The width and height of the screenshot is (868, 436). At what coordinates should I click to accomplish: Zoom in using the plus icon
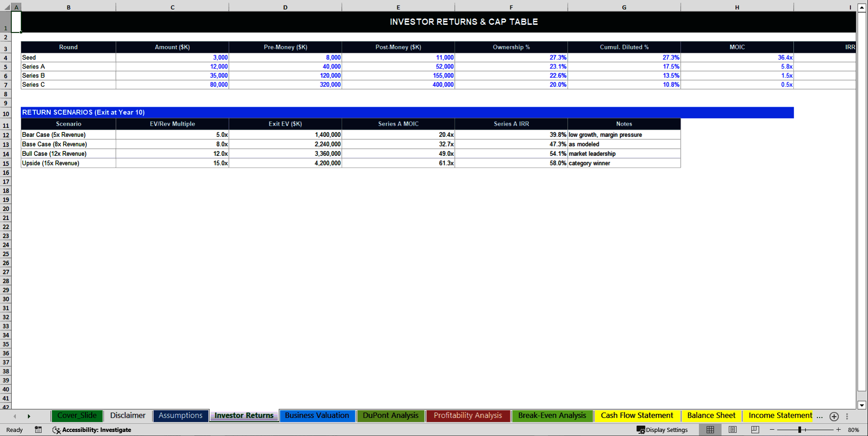tap(838, 430)
